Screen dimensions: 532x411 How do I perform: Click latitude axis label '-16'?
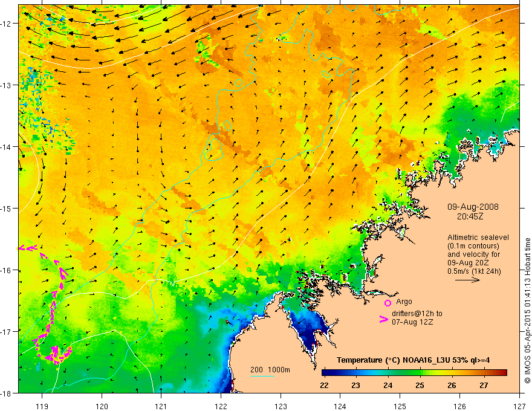point(7,270)
